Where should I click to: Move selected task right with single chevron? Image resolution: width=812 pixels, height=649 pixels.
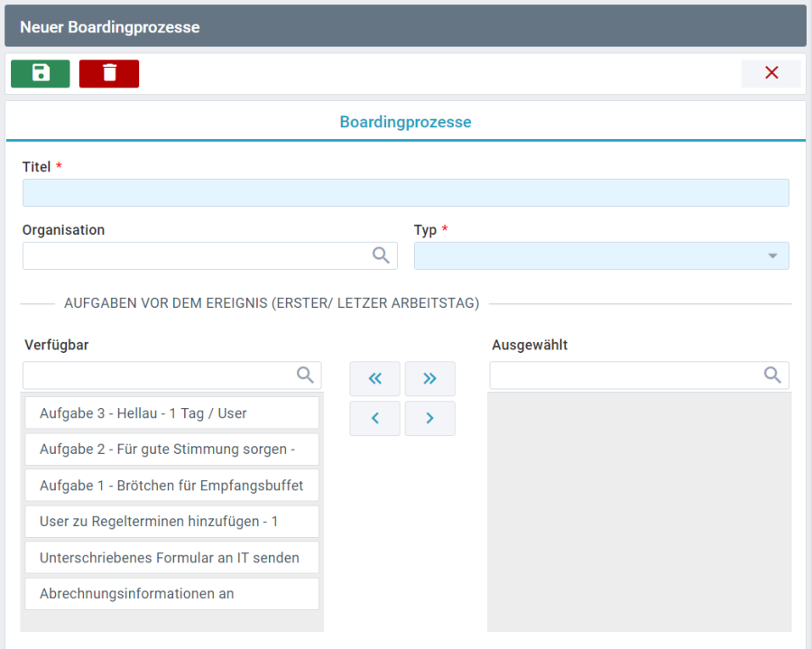pyautogui.click(x=429, y=418)
